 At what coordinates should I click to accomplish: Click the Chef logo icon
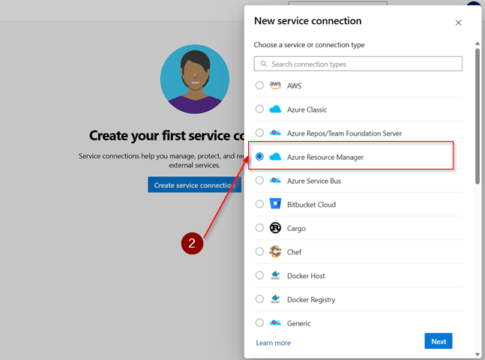[275, 251]
